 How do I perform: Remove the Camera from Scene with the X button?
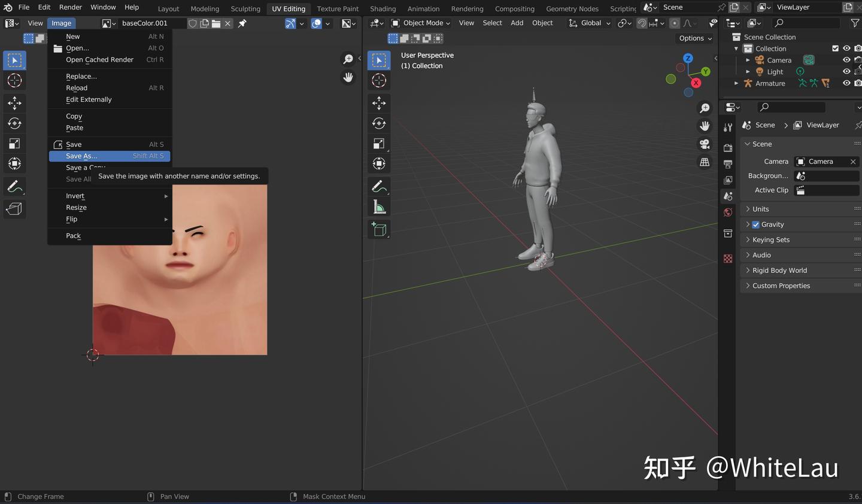click(x=853, y=162)
